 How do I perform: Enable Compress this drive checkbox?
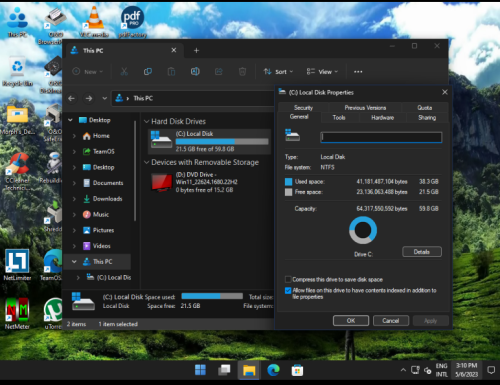[x=288, y=279]
